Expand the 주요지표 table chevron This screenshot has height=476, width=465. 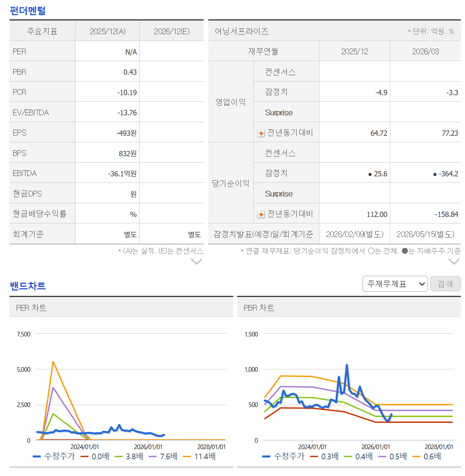click(196, 261)
